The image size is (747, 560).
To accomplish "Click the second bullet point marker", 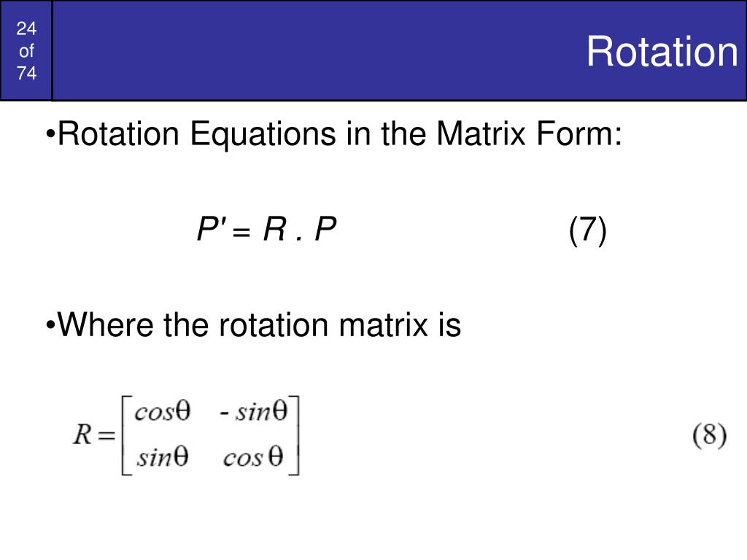I will (x=50, y=326).
